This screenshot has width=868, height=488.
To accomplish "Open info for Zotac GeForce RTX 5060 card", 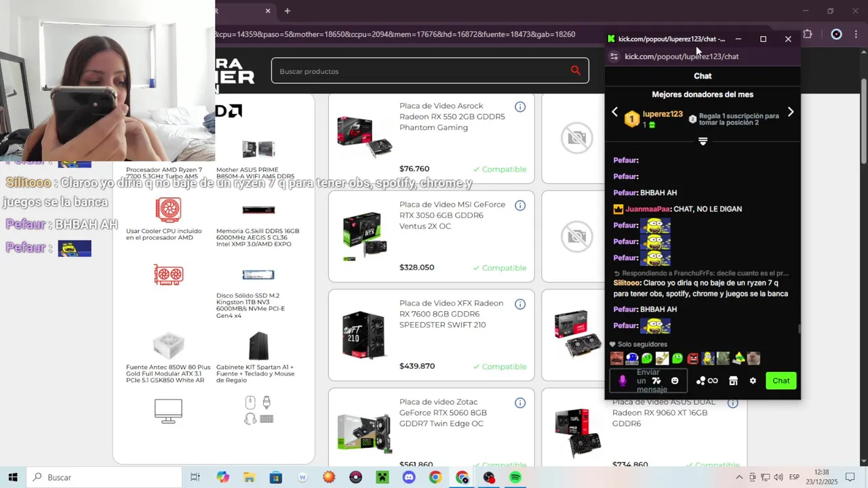I will (x=520, y=403).
